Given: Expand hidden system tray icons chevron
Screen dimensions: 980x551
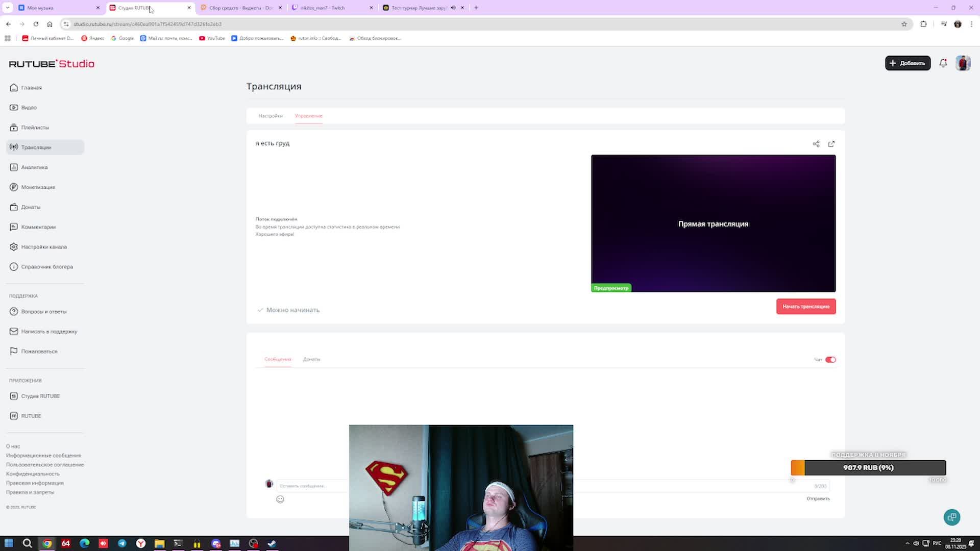Looking at the screenshot, I should tap(907, 543).
